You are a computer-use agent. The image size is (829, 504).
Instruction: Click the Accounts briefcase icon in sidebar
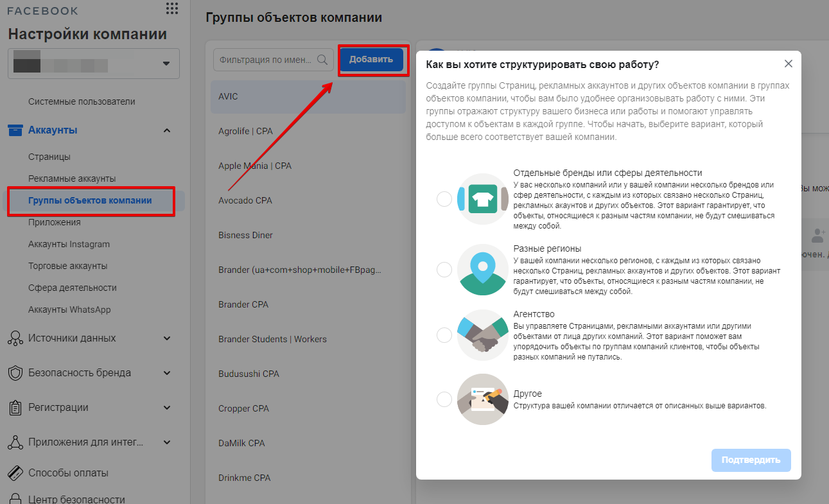(x=15, y=130)
